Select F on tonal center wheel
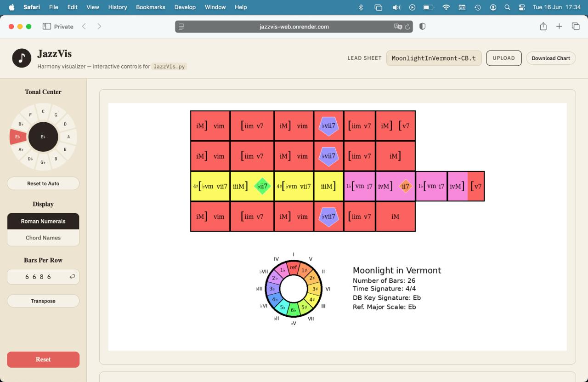 click(x=30, y=115)
